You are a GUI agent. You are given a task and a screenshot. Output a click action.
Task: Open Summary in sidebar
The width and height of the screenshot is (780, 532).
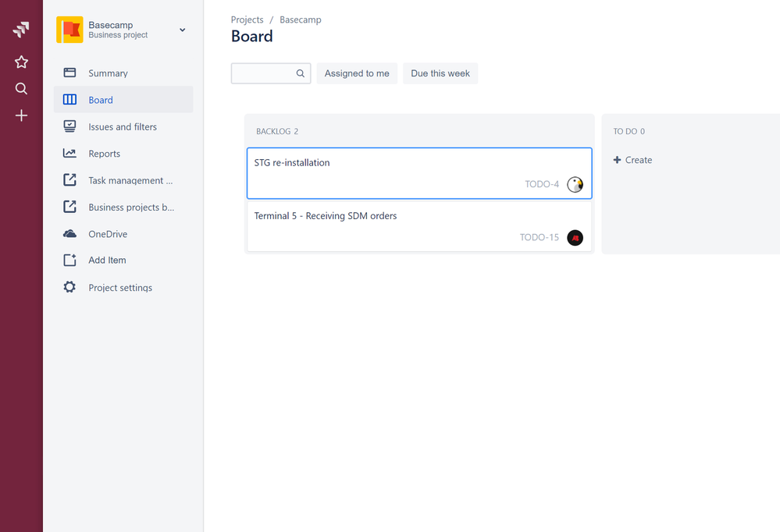123,73
